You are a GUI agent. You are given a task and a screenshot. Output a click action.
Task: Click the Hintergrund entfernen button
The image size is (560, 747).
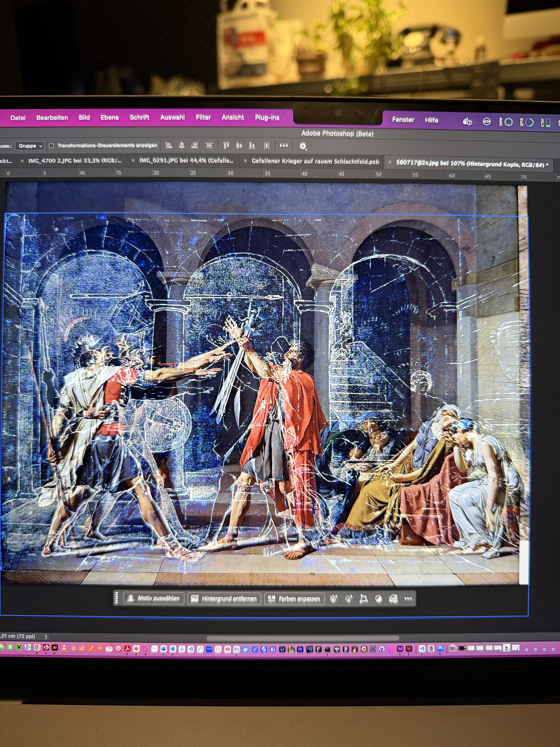[x=225, y=599]
